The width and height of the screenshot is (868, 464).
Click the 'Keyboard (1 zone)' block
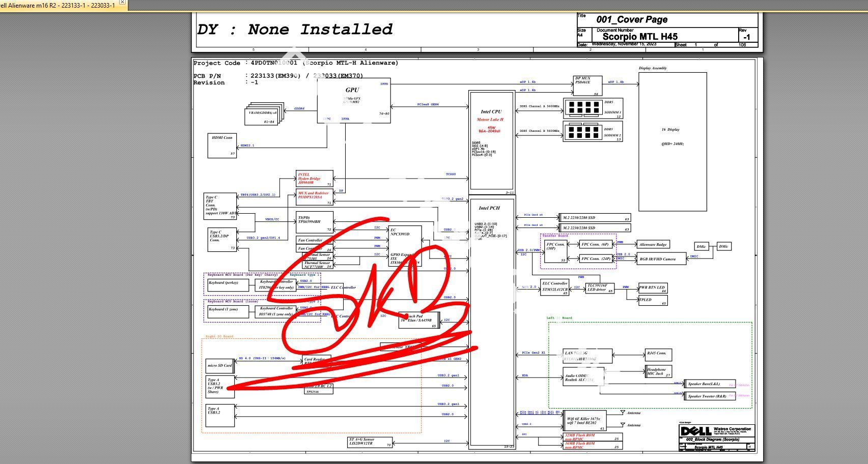coord(228,311)
